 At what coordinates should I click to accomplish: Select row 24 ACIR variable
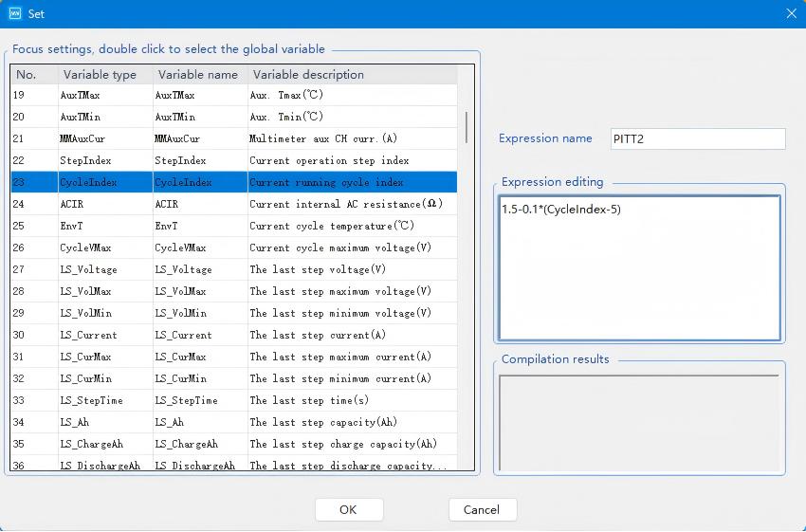[234, 204]
